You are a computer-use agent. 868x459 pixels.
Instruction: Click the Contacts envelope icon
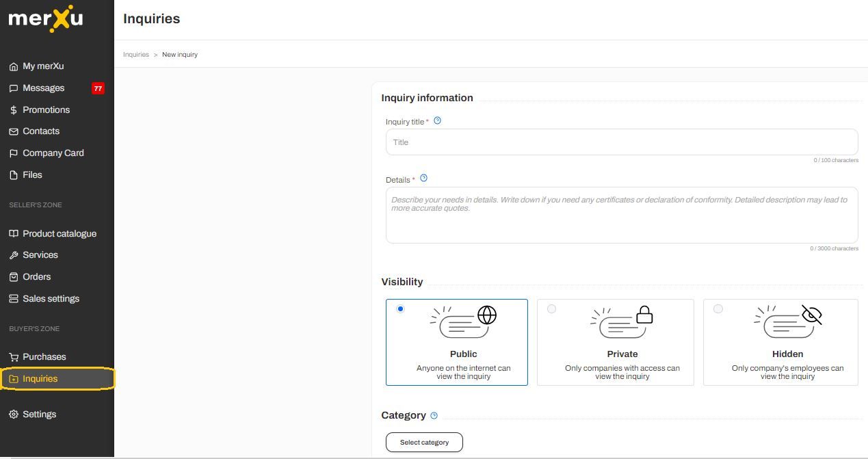(x=14, y=131)
